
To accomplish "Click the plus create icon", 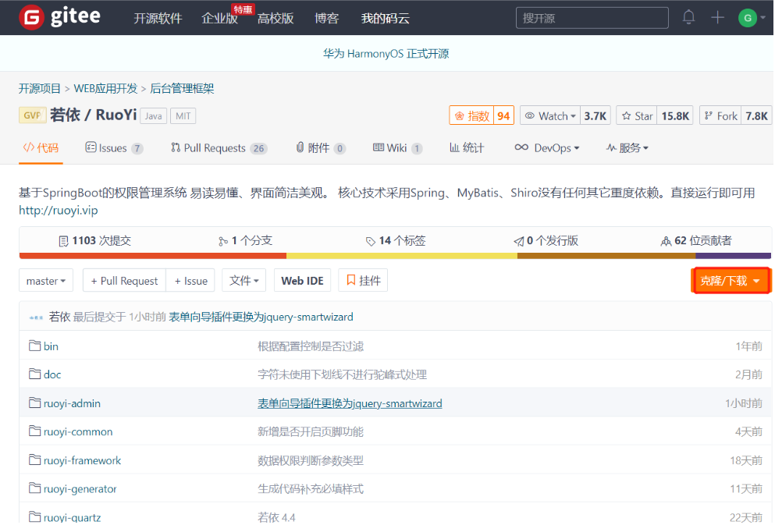I will (717, 18).
